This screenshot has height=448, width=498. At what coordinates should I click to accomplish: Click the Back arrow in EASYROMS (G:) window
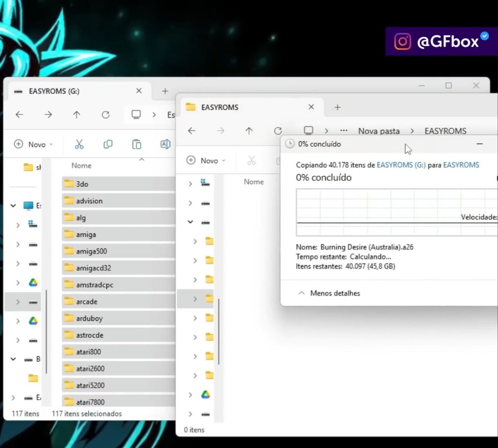19,115
